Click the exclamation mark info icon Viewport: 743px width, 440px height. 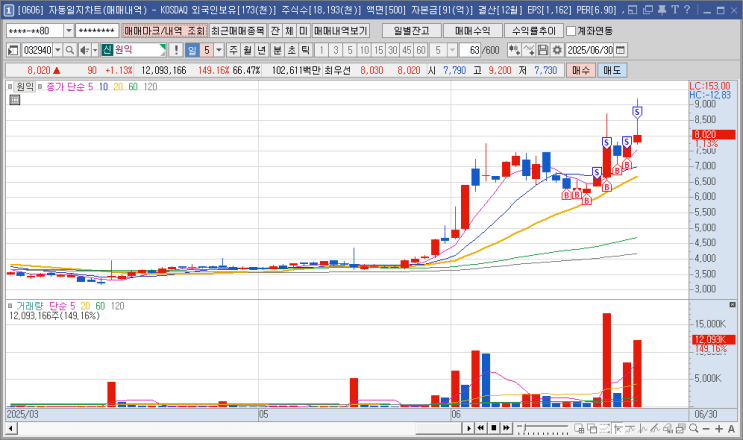(x=176, y=50)
